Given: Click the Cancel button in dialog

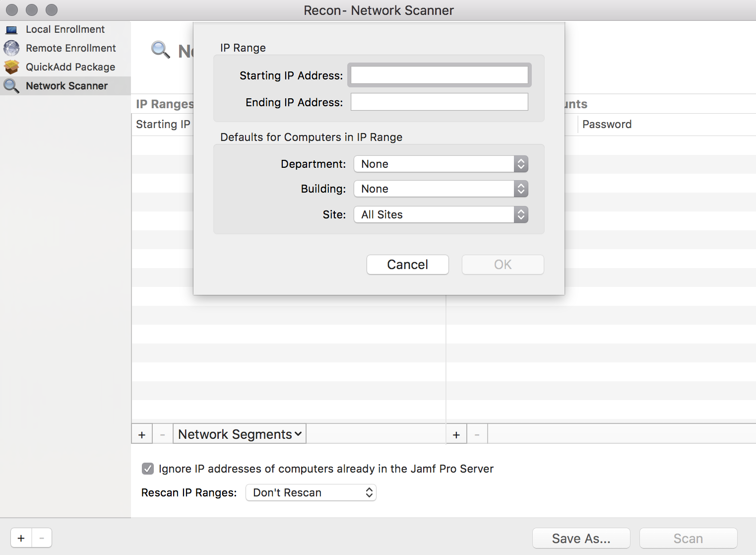Looking at the screenshot, I should tap(407, 265).
